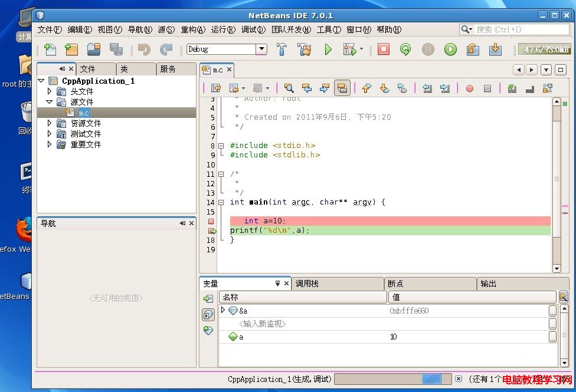Expand the 资源文件 folder
The width and height of the screenshot is (576, 392).
49,123
